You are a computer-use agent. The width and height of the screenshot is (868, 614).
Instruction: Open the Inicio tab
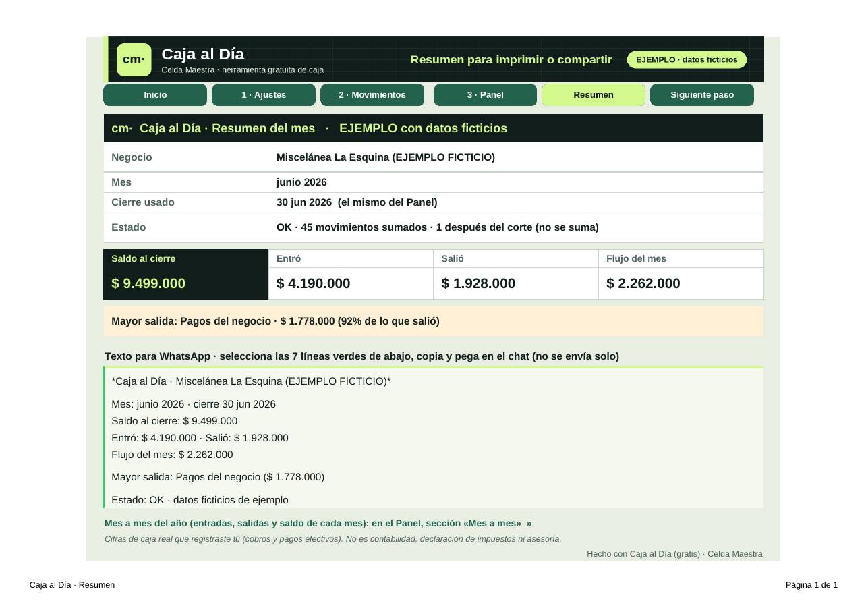pyautogui.click(x=155, y=95)
